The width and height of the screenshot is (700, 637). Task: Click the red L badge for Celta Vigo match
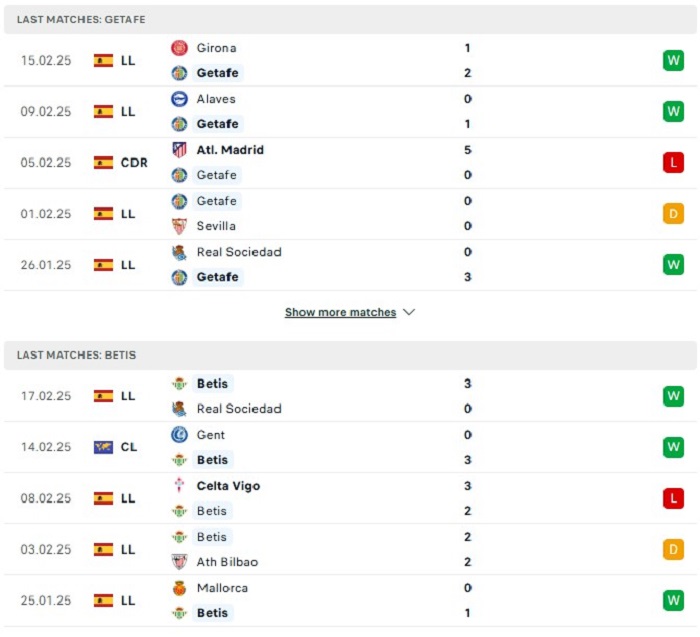click(x=673, y=498)
